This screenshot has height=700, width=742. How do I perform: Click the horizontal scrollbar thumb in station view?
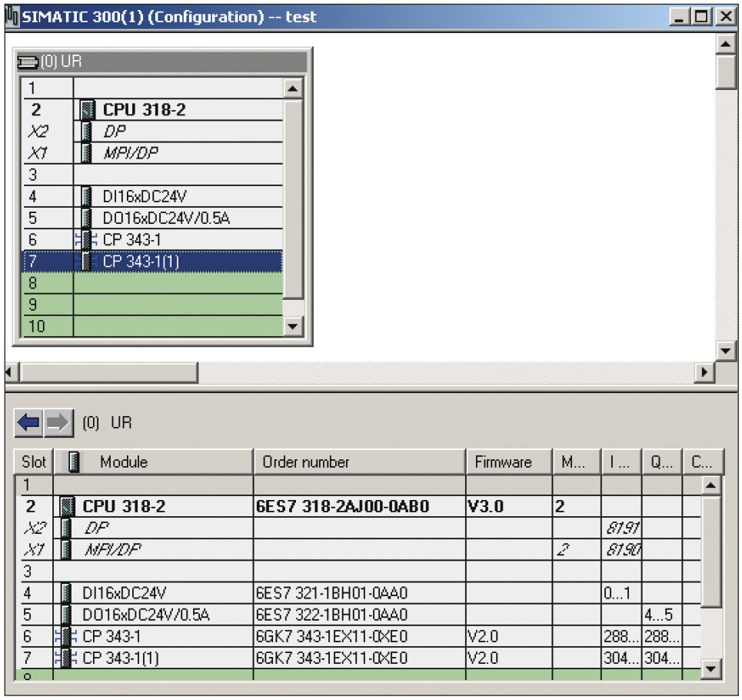(109, 372)
